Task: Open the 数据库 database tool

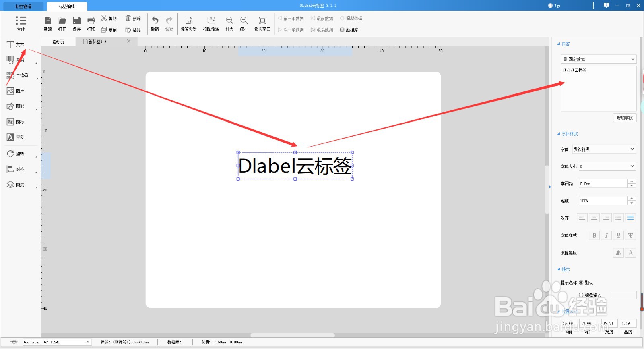Action: pos(349,30)
